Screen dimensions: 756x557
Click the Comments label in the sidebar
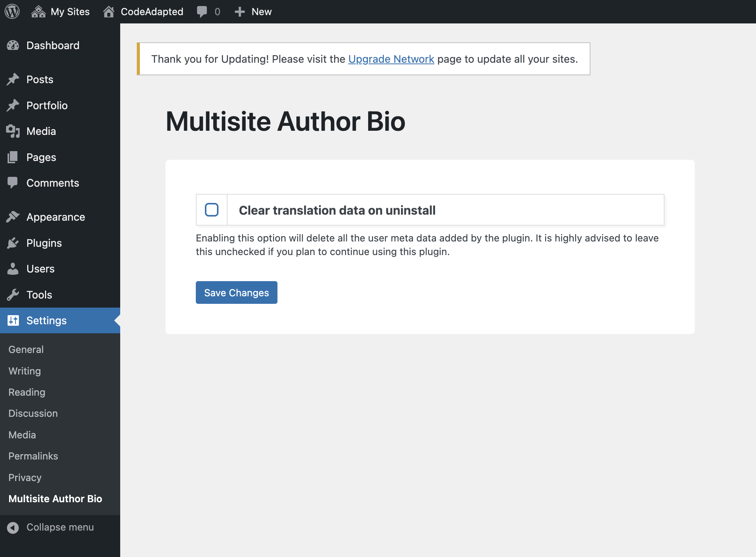tap(53, 183)
